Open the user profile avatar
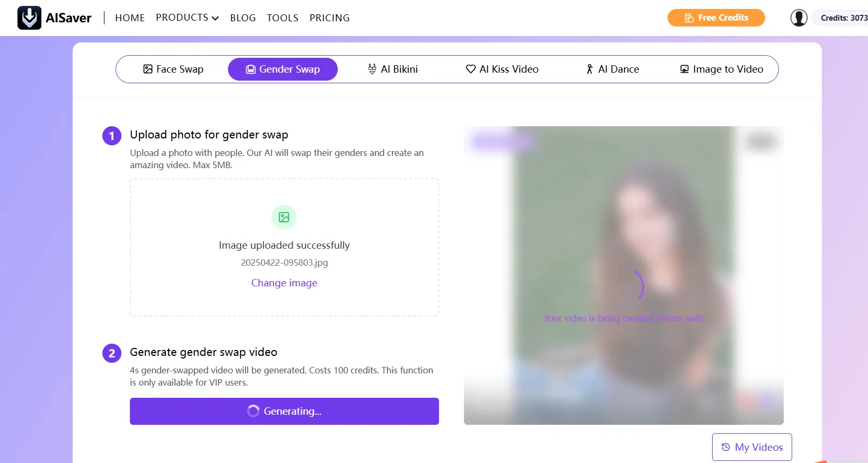Image resolution: width=868 pixels, height=463 pixels. point(799,18)
